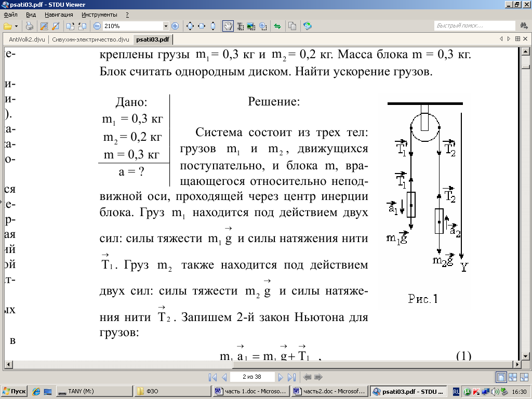The width and height of the screenshot is (532, 399).
Task: Select the psati03.pdf tab
Action: click(x=153, y=39)
